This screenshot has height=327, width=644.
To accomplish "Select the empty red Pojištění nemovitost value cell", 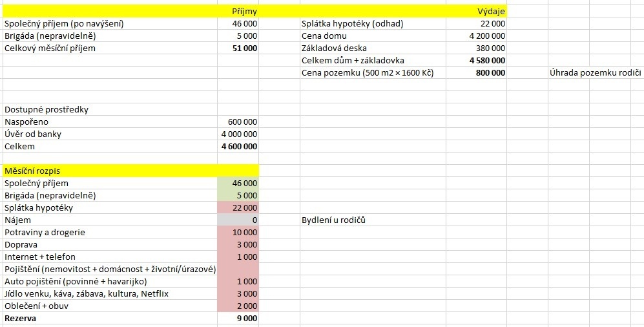I will tap(238, 269).
